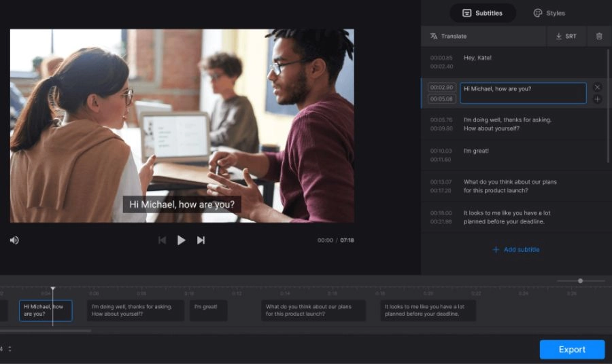Remove the 'Hi Michael, how are you?' subtitle
The image size is (612, 364).
[x=597, y=88]
